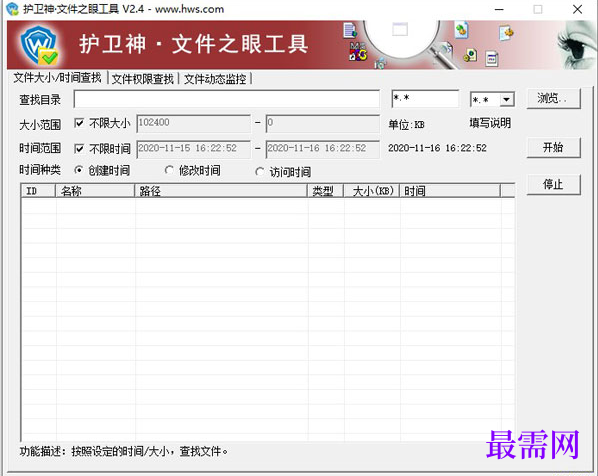Click the 停止 button
Screen dimensions: 598x476
point(553,185)
